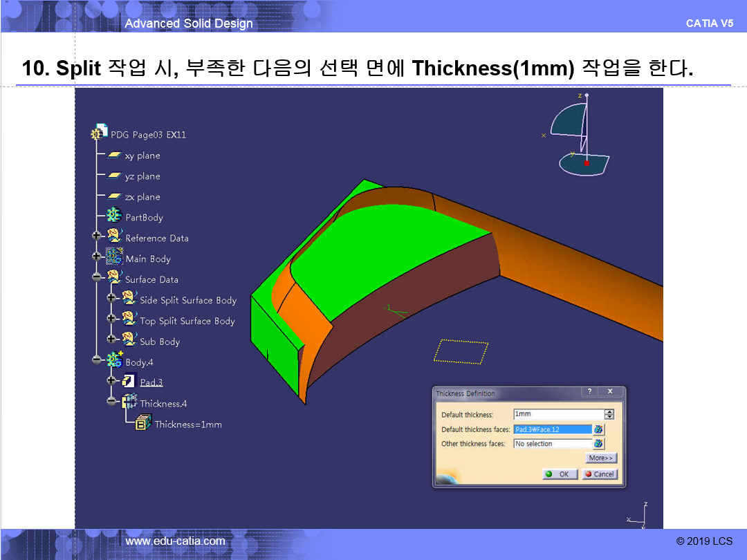This screenshot has height=560, width=747.
Task: Click the Main Body node icon
Action: point(114,259)
